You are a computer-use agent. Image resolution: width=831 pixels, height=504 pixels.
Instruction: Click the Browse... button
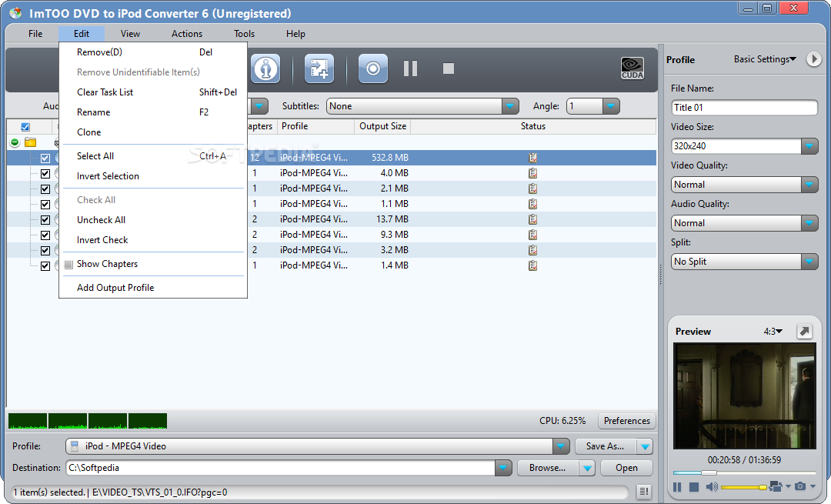pyautogui.click(x=547, y=468)
